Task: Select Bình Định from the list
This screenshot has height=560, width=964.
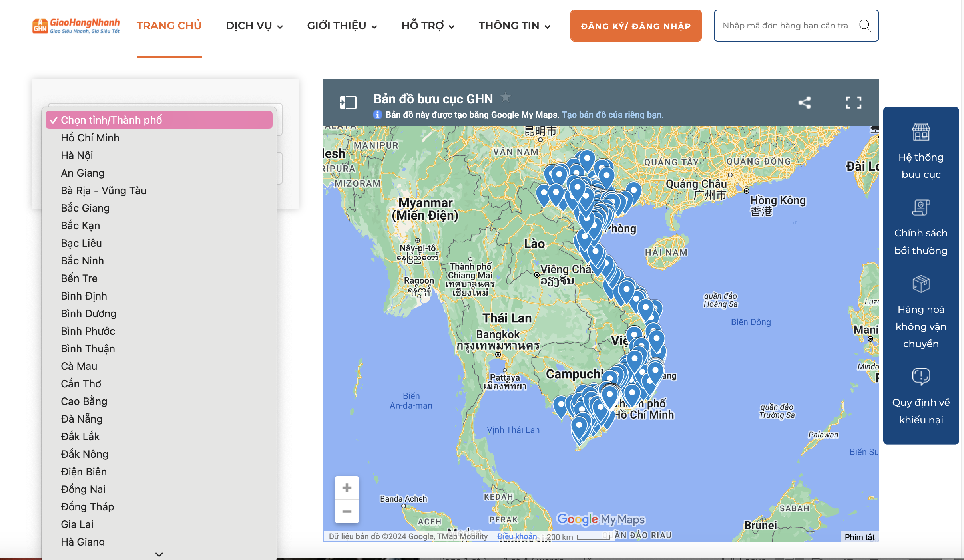Action: [x=159, y=296]
